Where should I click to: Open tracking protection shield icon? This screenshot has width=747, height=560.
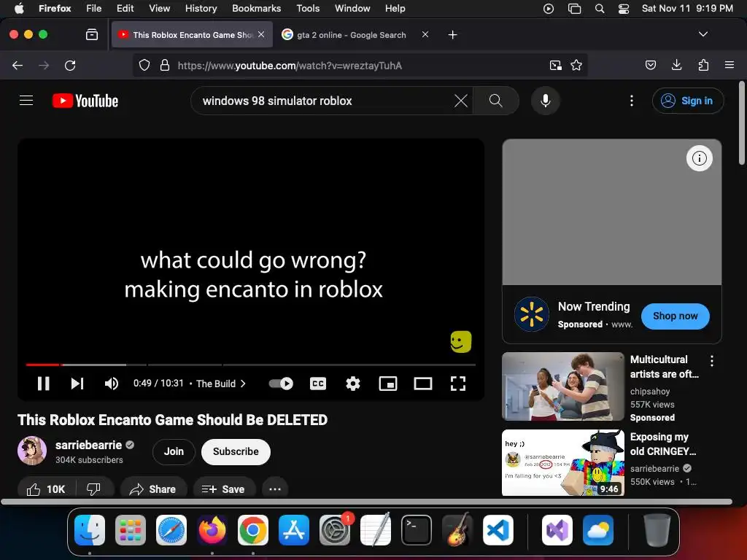144,65
